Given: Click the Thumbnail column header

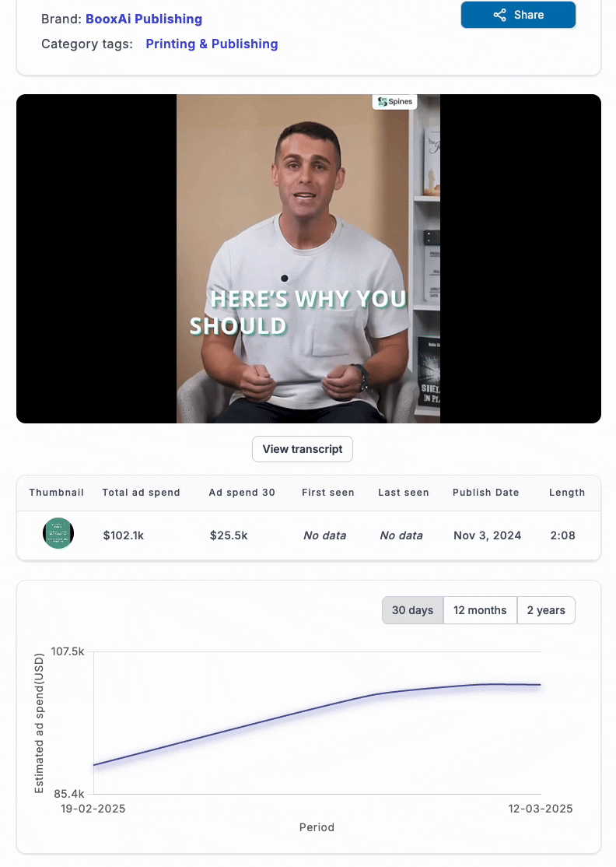Looking at the screenshot, I should coord(56,493).
